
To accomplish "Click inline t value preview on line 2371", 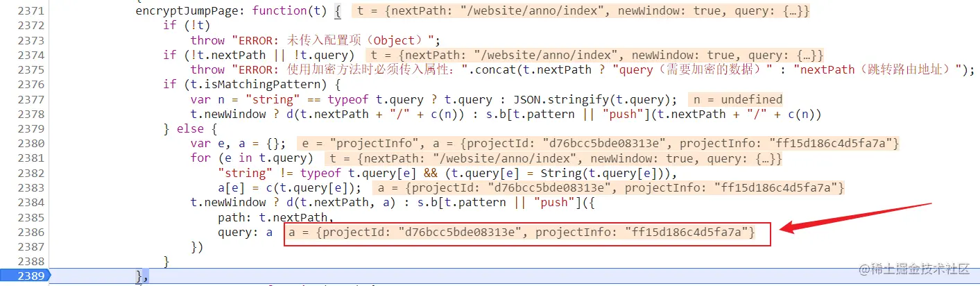I will (583, 11).
